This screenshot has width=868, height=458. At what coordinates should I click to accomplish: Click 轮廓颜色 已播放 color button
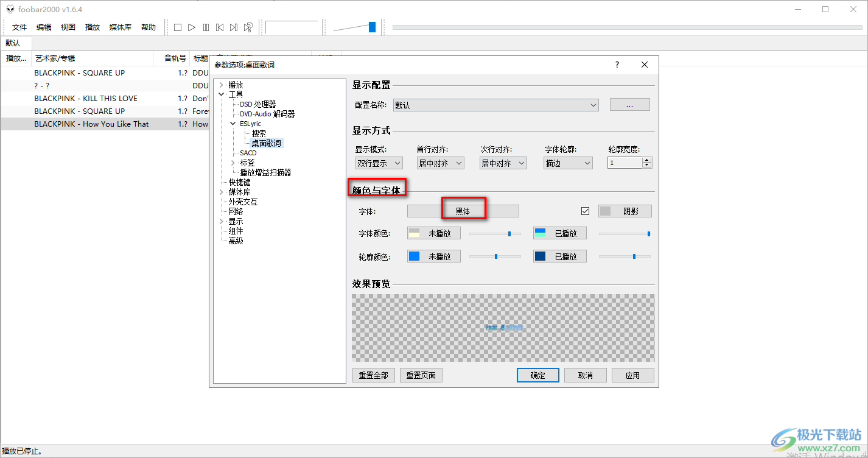(x=560, y=256)
